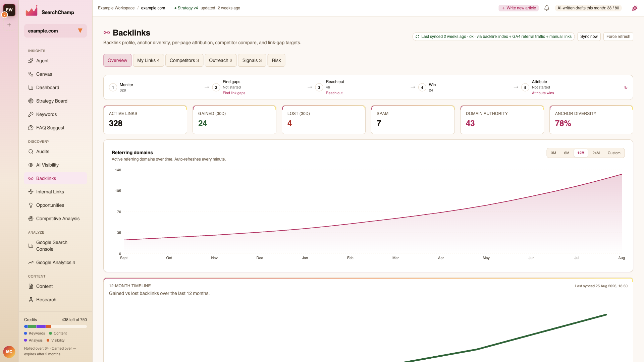Open Research in the sidebar
Screen dimensions: 644x362
point(55,300)
